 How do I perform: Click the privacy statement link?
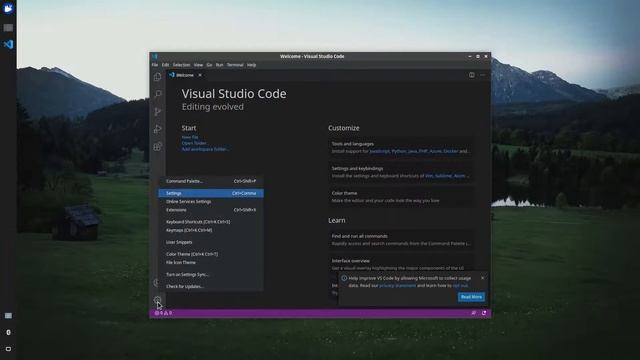pyautogui.click(x=398, y=286)
